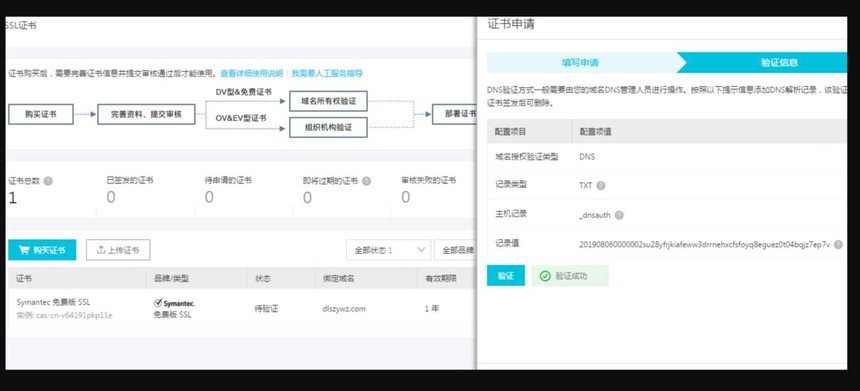
Task: Click help icon next to TXT record type
Action: pyautogui.click(x=601, y=186)
